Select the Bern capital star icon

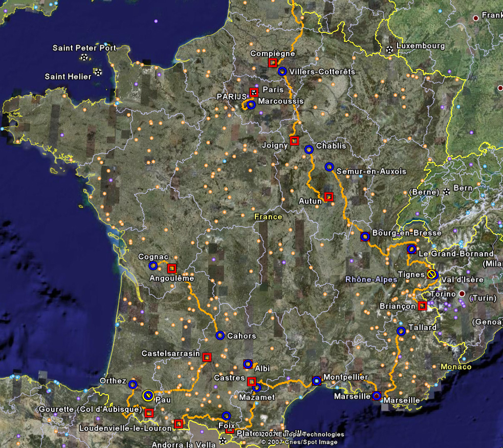tap(446, 192)
